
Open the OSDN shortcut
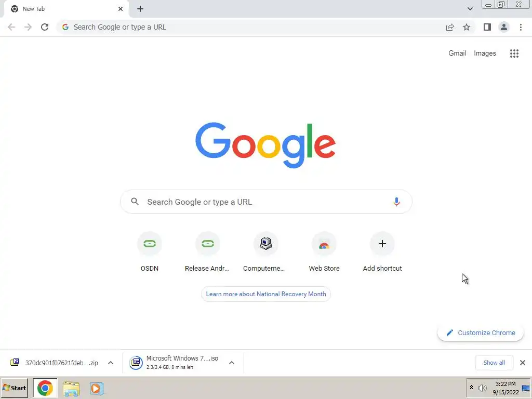150,252
